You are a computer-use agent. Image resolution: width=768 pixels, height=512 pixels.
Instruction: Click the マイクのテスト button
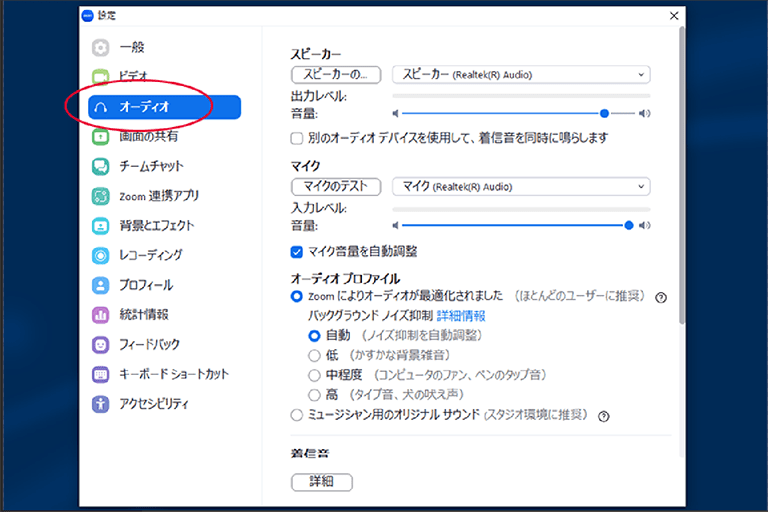pos(336,187)
